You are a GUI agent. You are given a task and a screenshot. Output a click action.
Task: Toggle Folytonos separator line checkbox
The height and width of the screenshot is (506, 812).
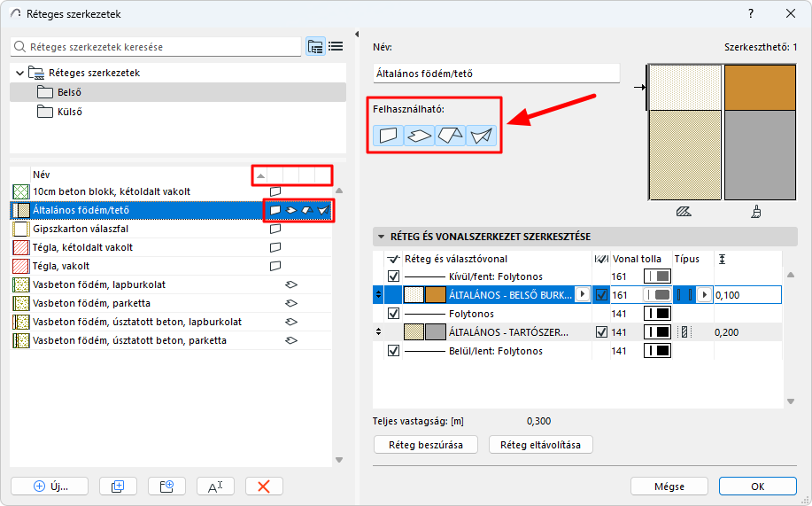click(393, 314)
